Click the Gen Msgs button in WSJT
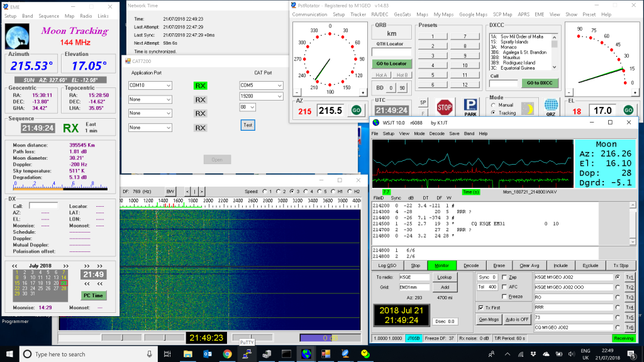The width and height of the screenshot is (644, 362). point(489,319)
